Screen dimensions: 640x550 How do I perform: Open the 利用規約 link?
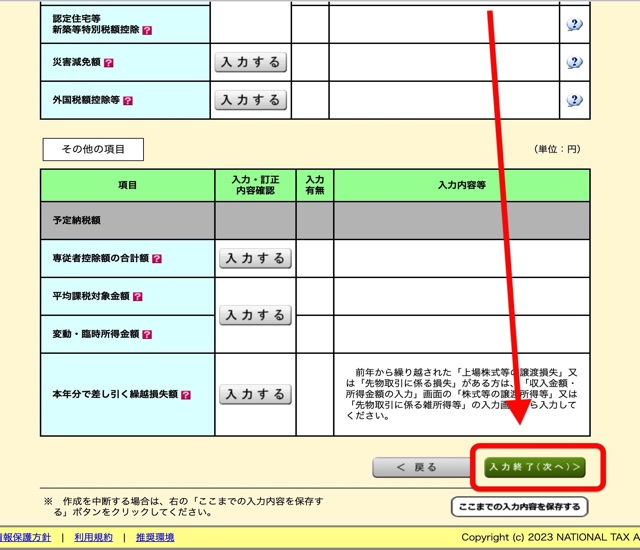pos(91,537)
